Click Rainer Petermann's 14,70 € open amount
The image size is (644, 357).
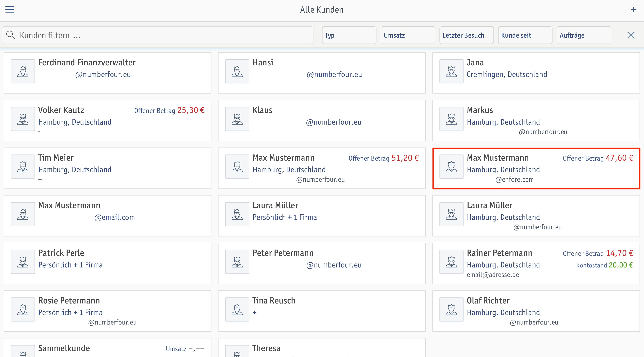pyautogui.click(x=620, y=253)
